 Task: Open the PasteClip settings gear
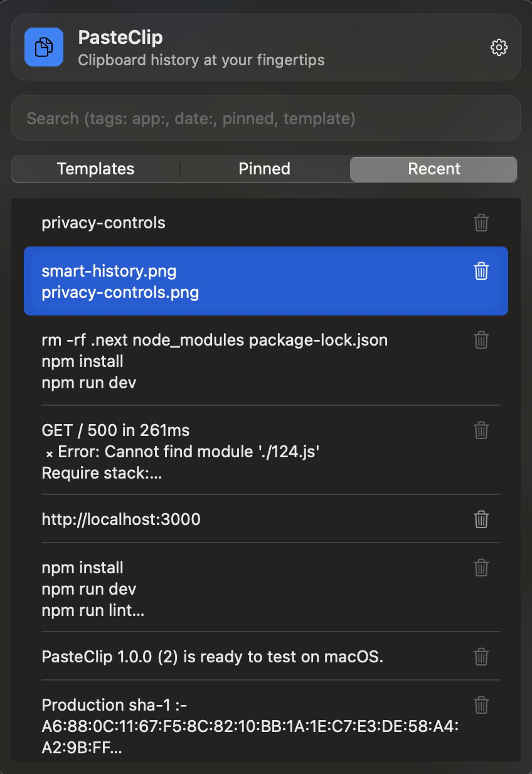499,47
